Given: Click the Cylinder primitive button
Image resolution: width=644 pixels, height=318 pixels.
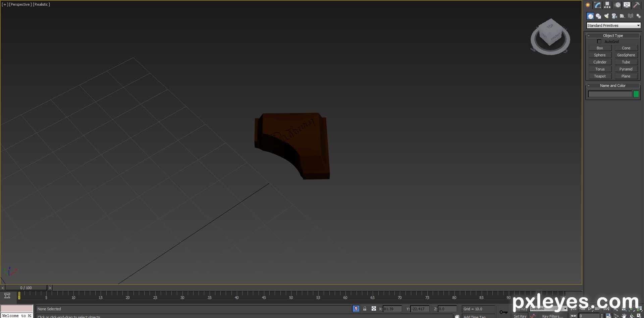Looking at the screenshot, I should [600, 62].
